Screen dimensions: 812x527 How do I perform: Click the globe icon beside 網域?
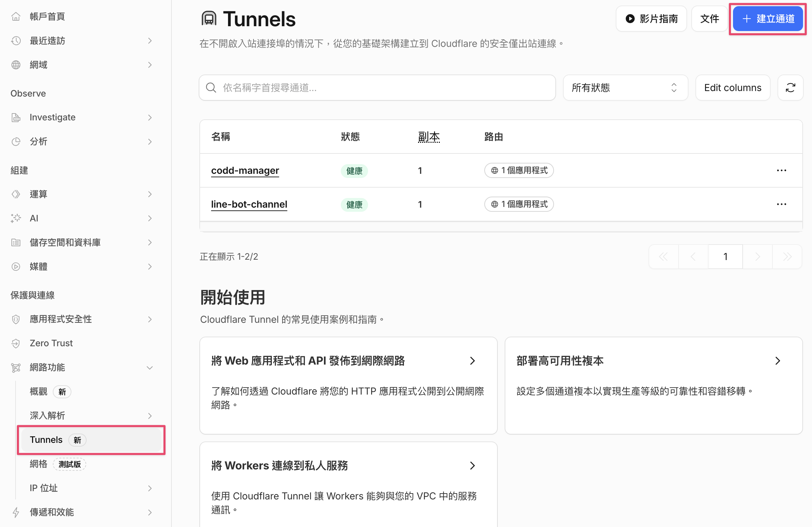[x=16, y=65]
